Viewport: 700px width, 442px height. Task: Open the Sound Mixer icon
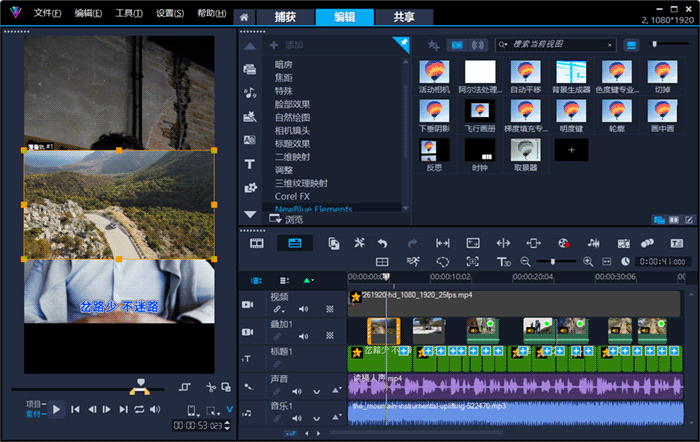tap(593, 243)
